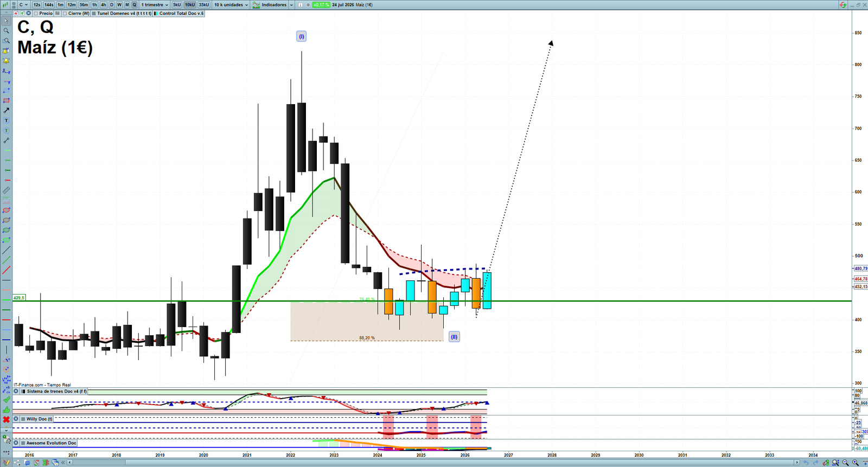
Task: Select the arrow cursor tool
Action: 6,21
